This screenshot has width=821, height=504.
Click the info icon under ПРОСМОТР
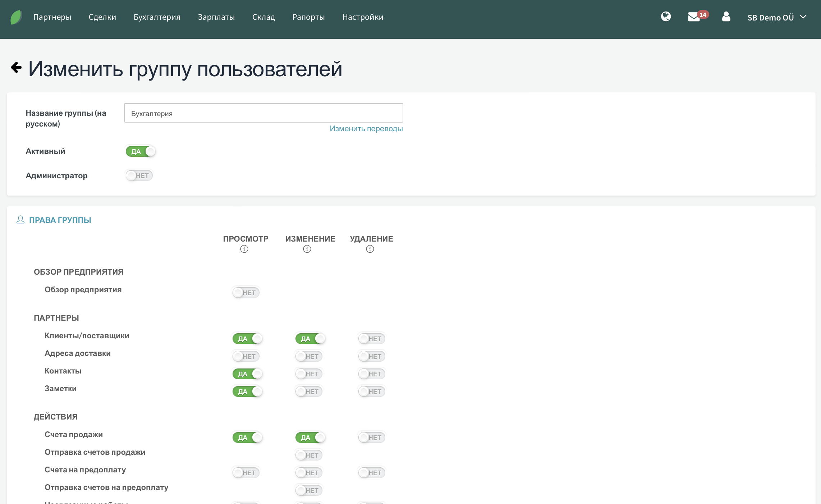pyautogui.click(x=244, y=249)
